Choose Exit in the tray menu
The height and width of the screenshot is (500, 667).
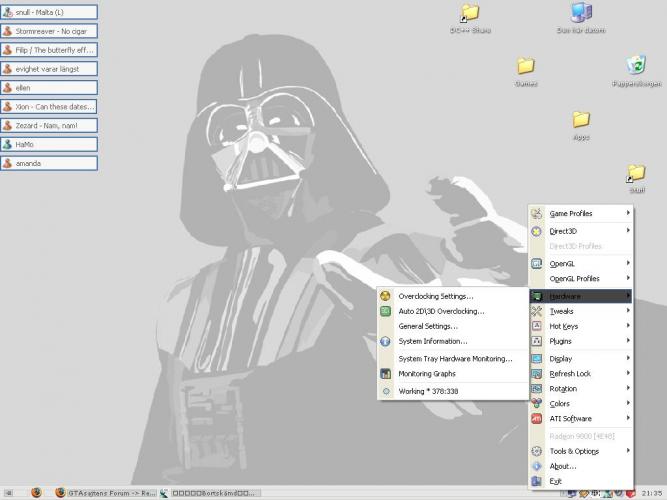[x=556, y=481]
